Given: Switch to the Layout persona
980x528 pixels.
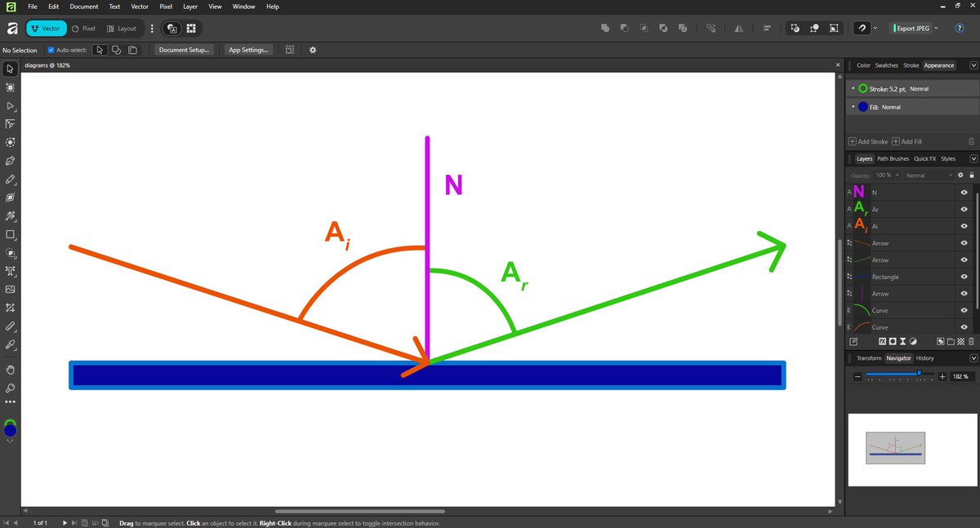Looking at the screenshot, I should click(x=122, y=28).
